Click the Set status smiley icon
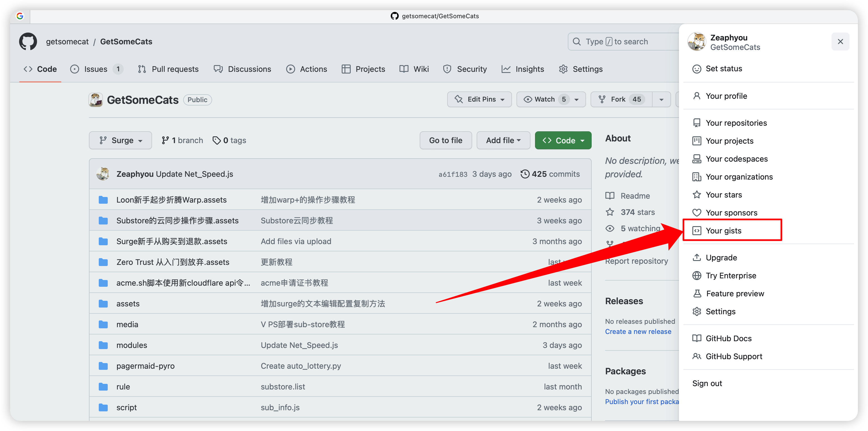Screen dimensions: 868x431 (697, 69)
